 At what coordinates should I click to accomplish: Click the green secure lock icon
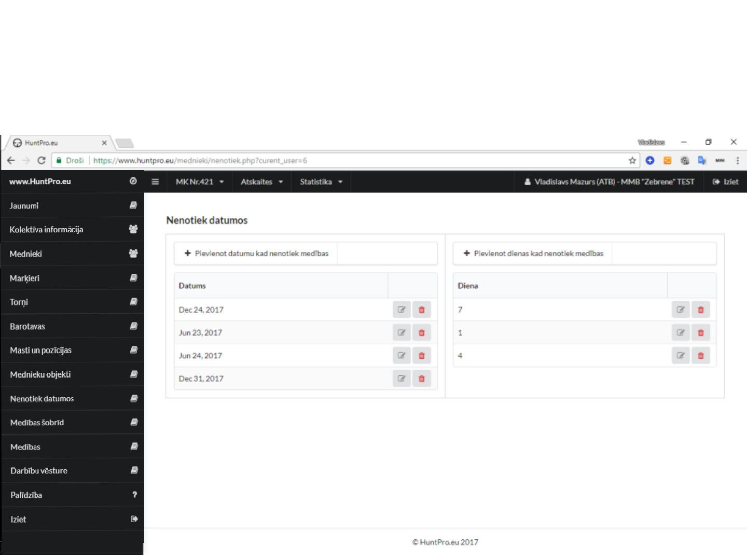tap(59, 160)
